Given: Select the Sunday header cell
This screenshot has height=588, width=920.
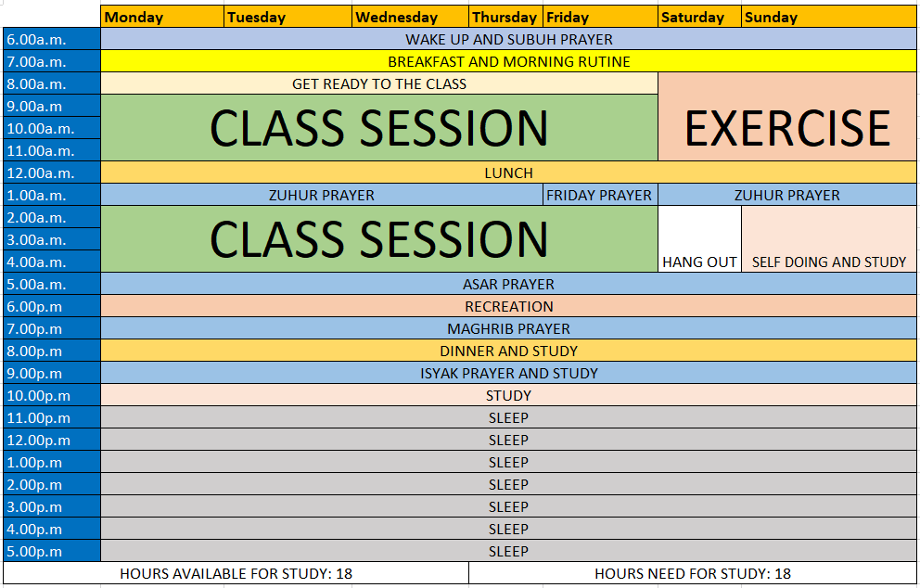Looking at the screenshot, I should [x=828, y=17].
